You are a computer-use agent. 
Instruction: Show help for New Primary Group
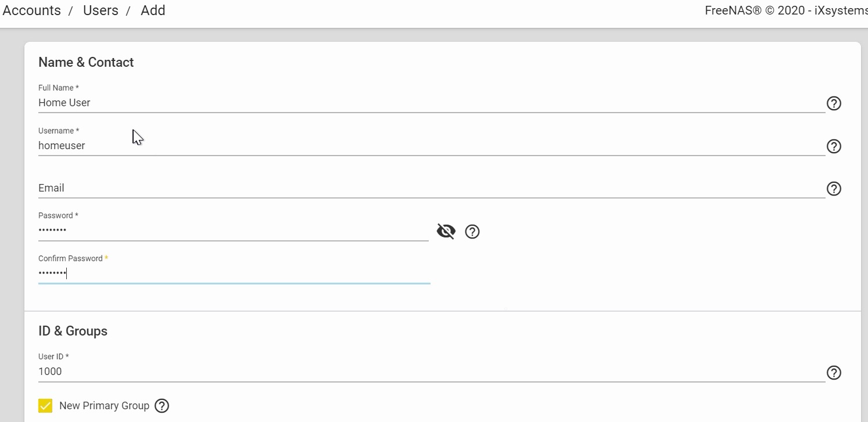[162, 406]
